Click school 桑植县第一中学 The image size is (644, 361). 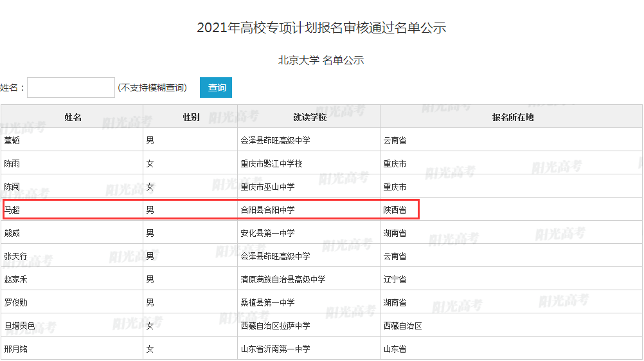point(268,302)
